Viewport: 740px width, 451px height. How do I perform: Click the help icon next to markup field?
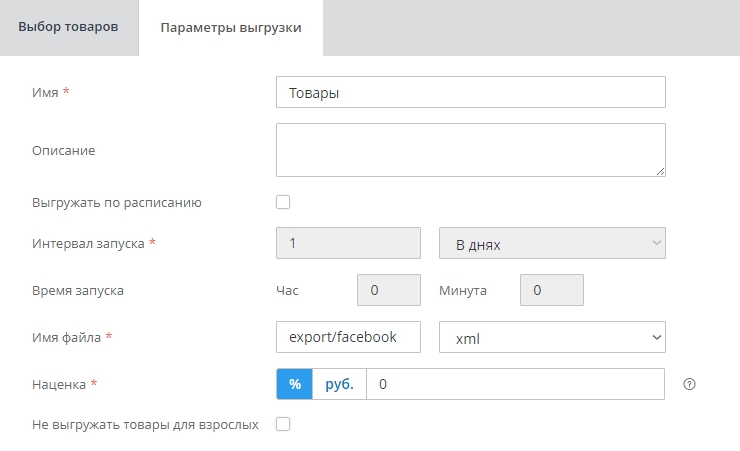click(689, 384)
